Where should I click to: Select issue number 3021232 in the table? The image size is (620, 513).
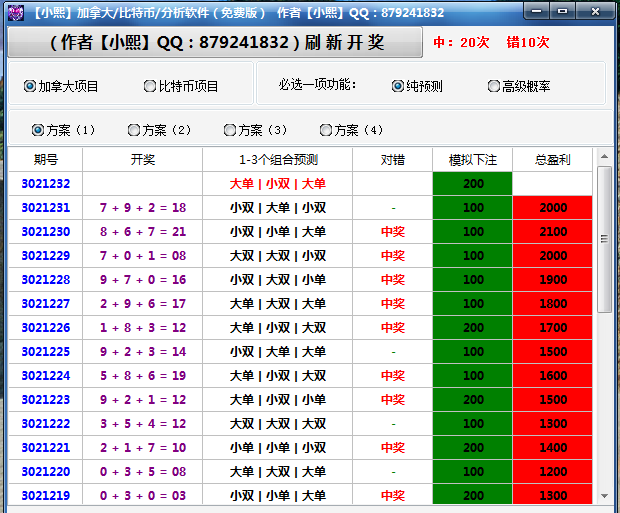(x=45, y=184)
